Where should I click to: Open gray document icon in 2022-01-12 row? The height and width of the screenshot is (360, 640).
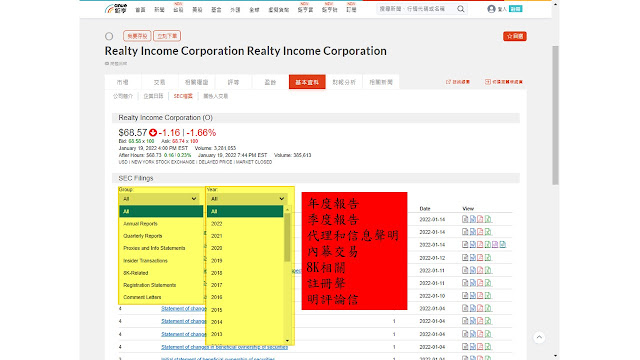[465, 257]
